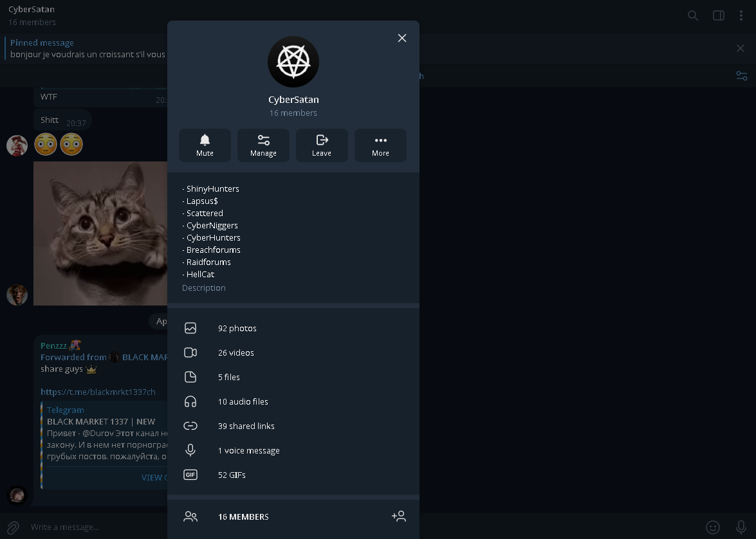756x539 pixels.
Task: Open the 26 videos list
Action: point(293,353)
